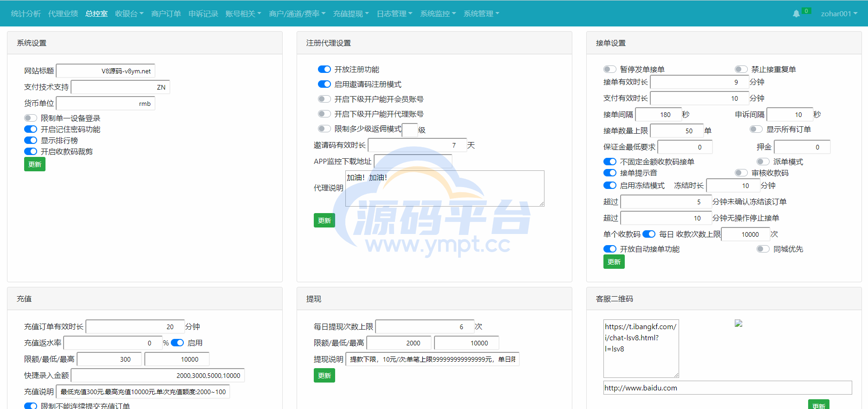Toggle 限制单一设备登录 switch
Screen dimensions: 868x409
point(31,118)
